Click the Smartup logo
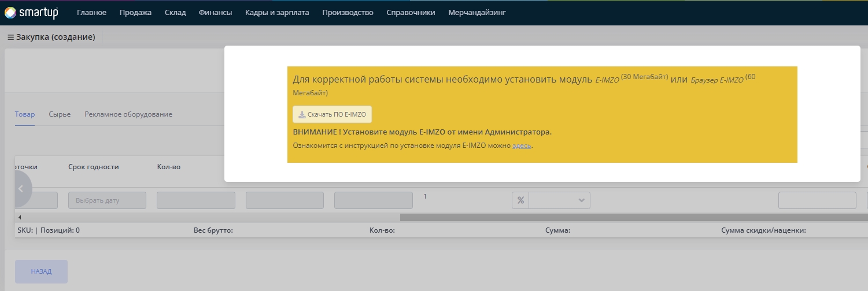868x291 pixels. click(31, 12)
